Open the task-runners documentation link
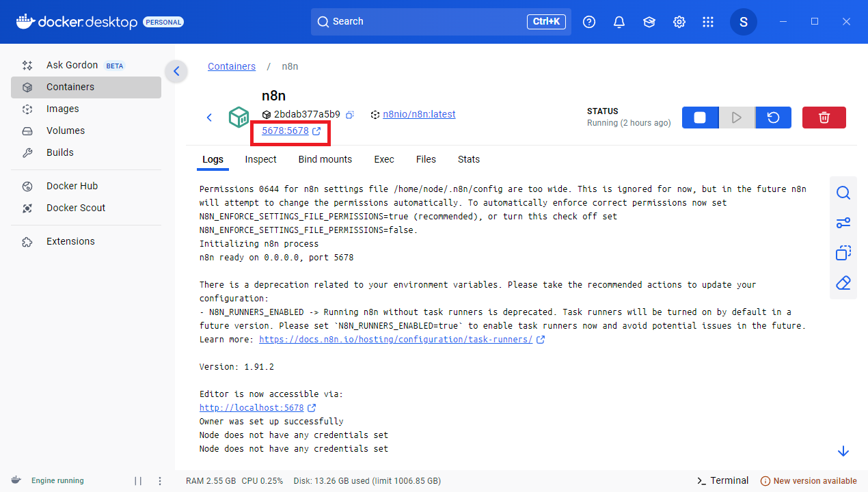 pos(396,340)
